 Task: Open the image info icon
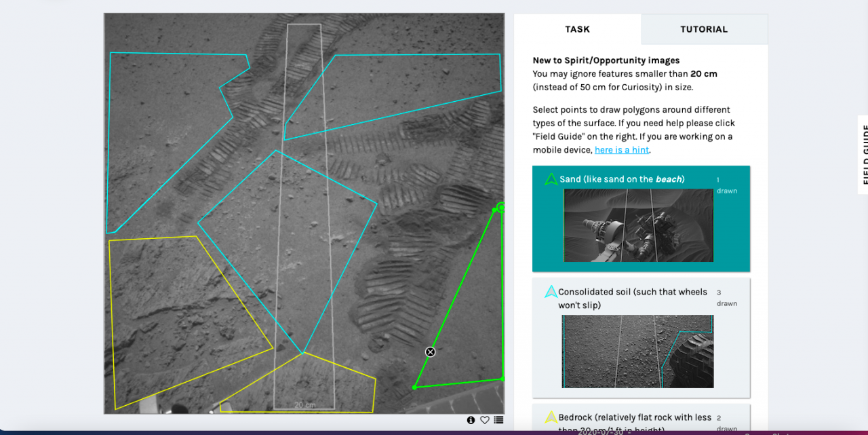471,420
